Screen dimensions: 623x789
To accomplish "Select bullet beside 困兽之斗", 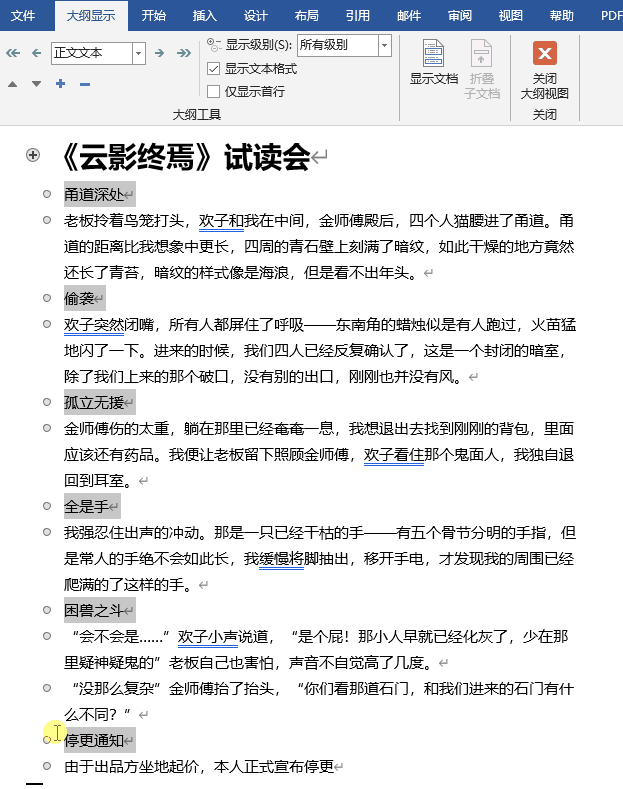I will coord(47,610).
